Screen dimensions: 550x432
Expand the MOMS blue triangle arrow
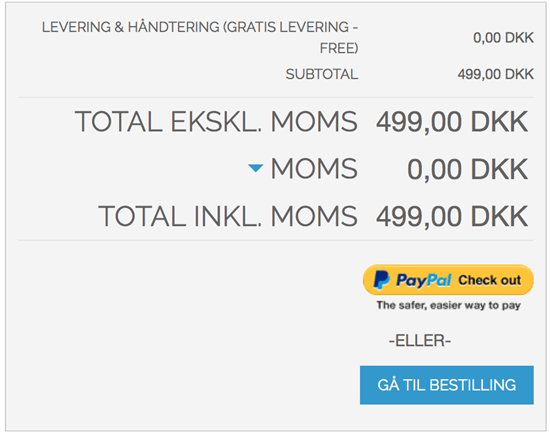[x=256, y=168]
